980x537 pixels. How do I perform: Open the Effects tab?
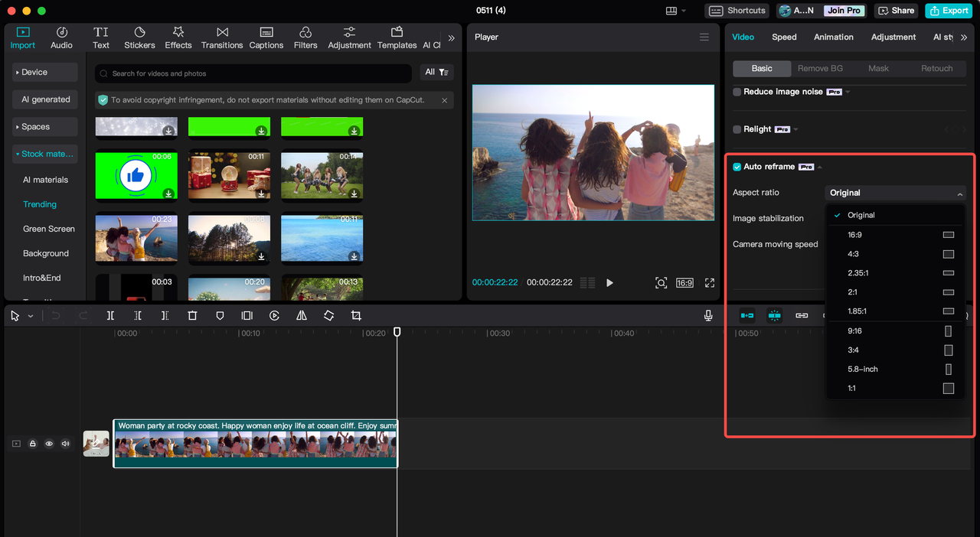tap(178, 37)
